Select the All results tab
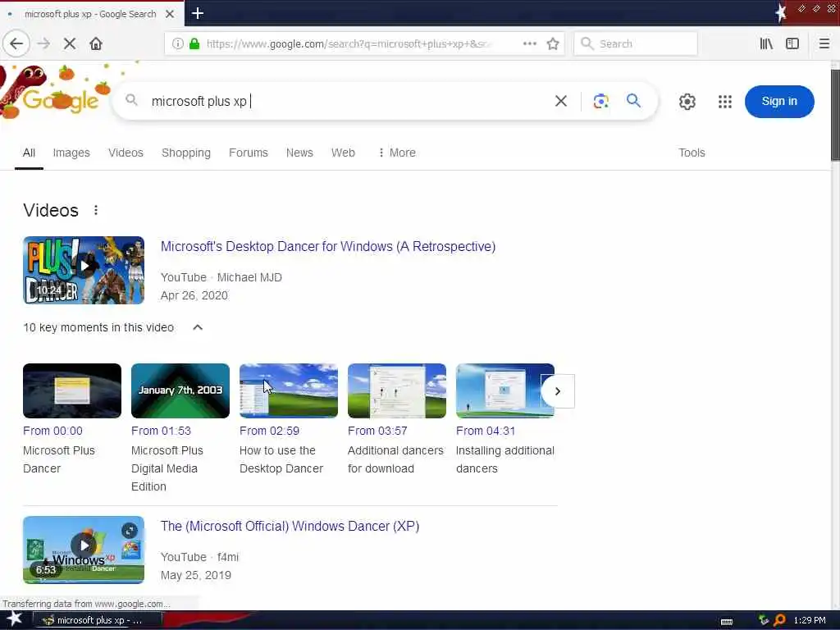Screen dimensions: 840x630 [29, 153]
